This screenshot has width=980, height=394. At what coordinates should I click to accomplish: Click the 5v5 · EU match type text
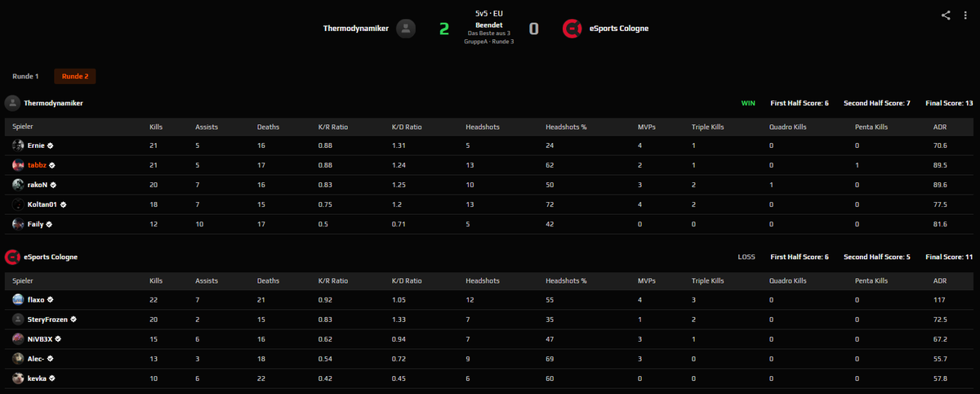point(489,14)
